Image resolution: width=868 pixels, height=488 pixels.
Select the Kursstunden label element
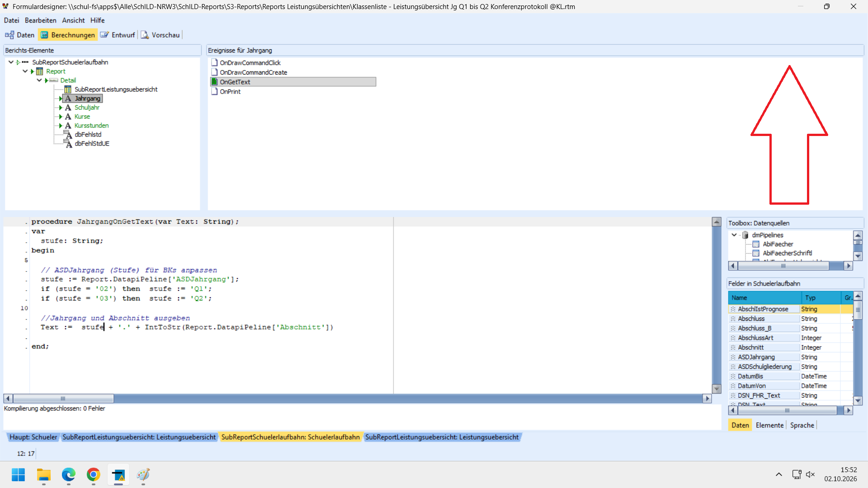91,126
